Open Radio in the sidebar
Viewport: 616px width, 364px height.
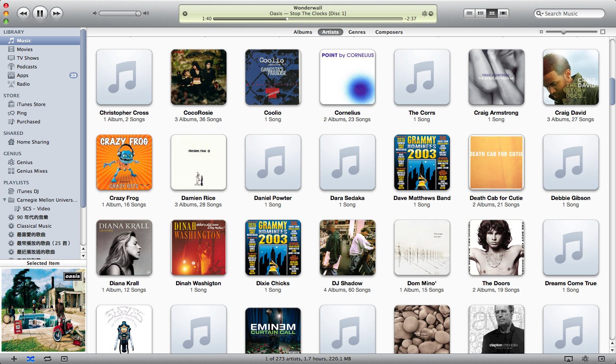(x=40, y=84)
